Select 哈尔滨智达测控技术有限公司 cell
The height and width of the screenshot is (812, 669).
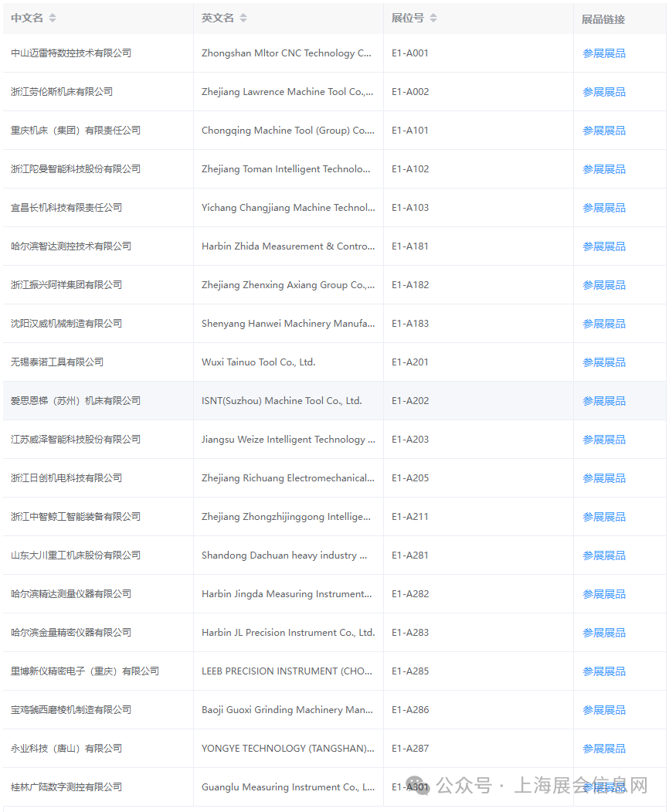coord(71,246)
